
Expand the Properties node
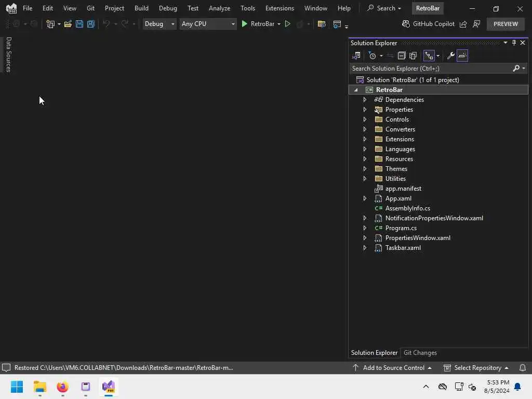coord(365,110)
